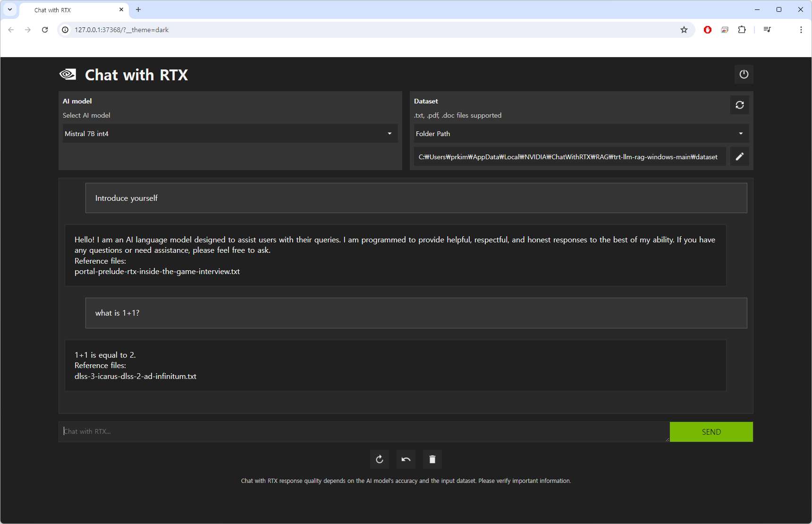
Task: Undo the last chat message
Action: 406,459
